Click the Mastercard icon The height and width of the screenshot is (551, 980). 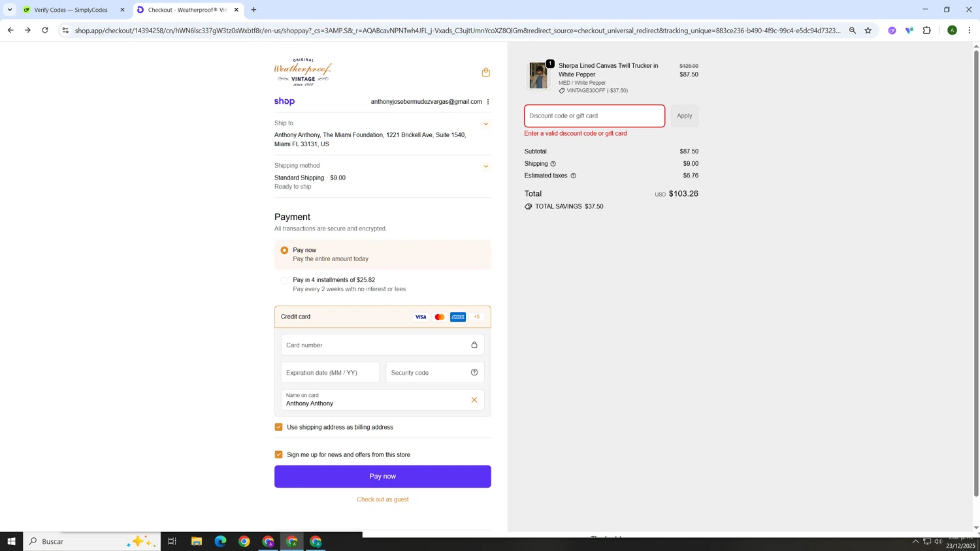click(x=440, y=317)
